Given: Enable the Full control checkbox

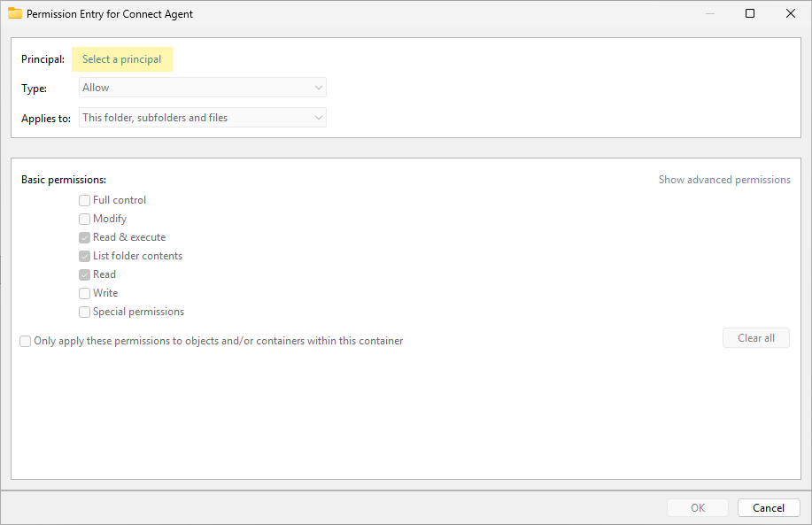Looking at the screenshot, I should 85,200.
